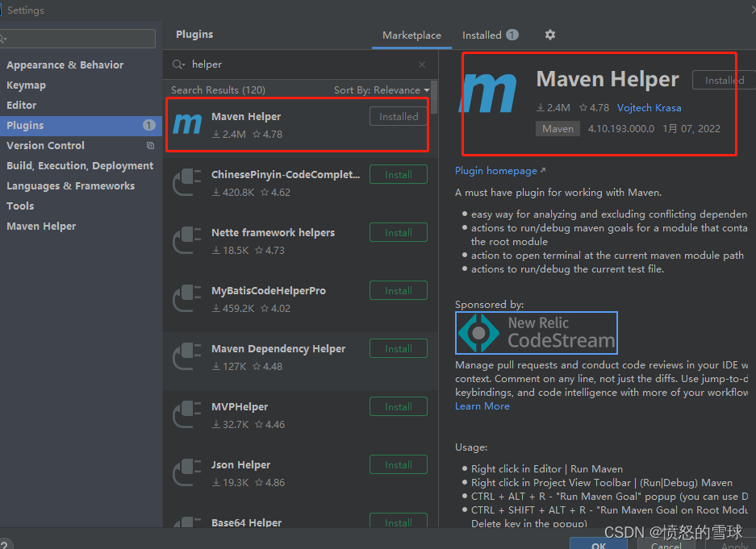Click the search magnifier icon beside helper

178,64
